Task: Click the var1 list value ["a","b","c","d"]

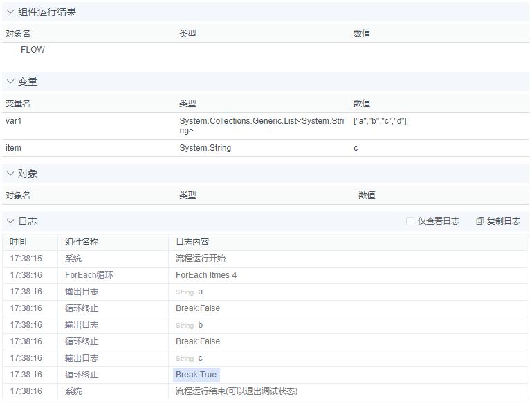Action: coord(380,121)
